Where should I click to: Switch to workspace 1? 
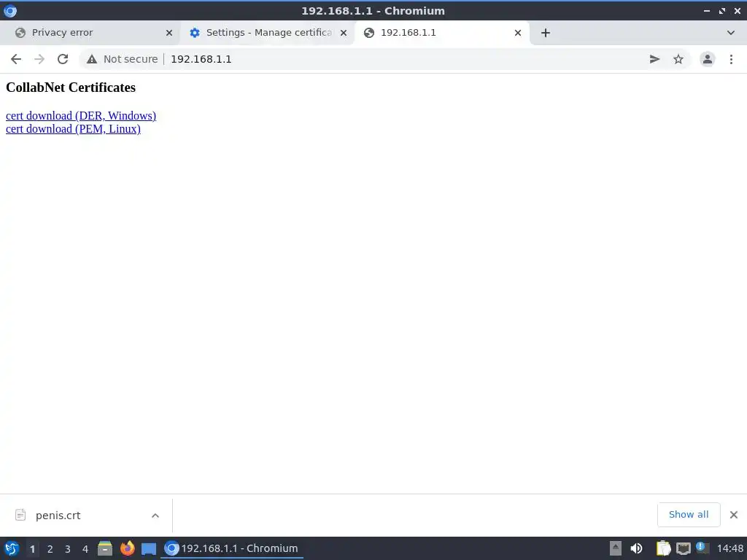[32, 549]
